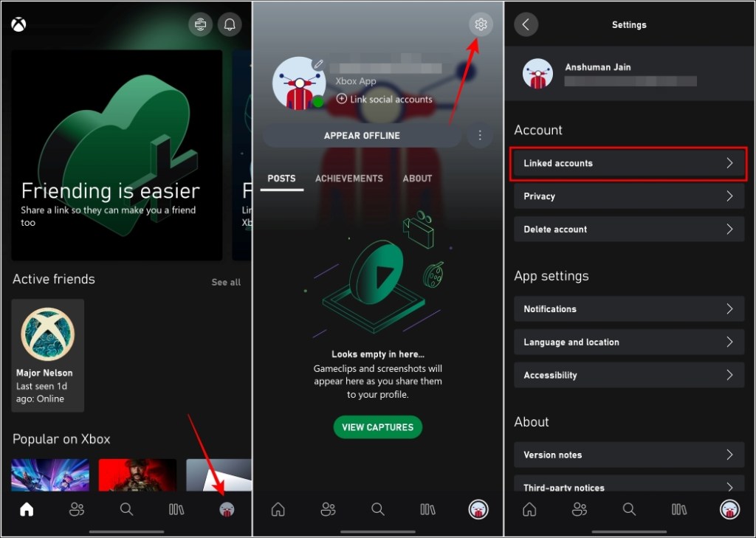Switch to the ACHIEVEMENTS tab
The height and width of the screenshot is (538, 756).
pyautogui.click(x=349, y=179)
